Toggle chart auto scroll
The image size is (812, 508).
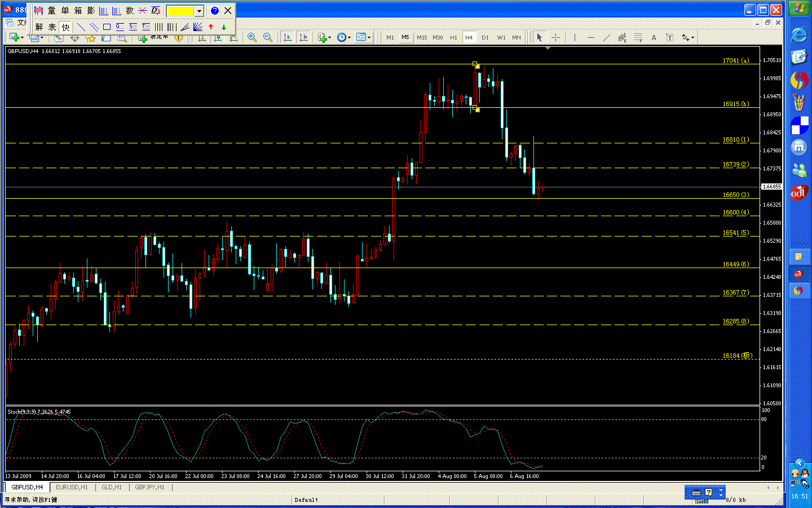(x=288, y=37)
